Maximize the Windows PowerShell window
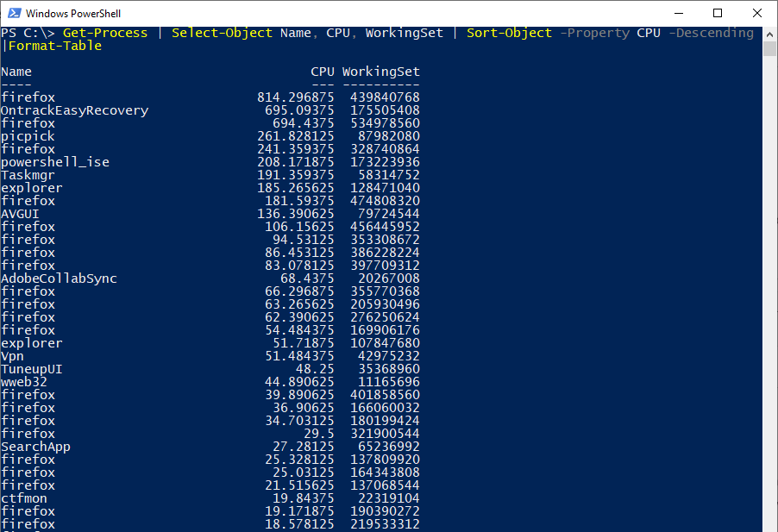The width and height of the screenshot is (778, 532). tap(718, 13)
